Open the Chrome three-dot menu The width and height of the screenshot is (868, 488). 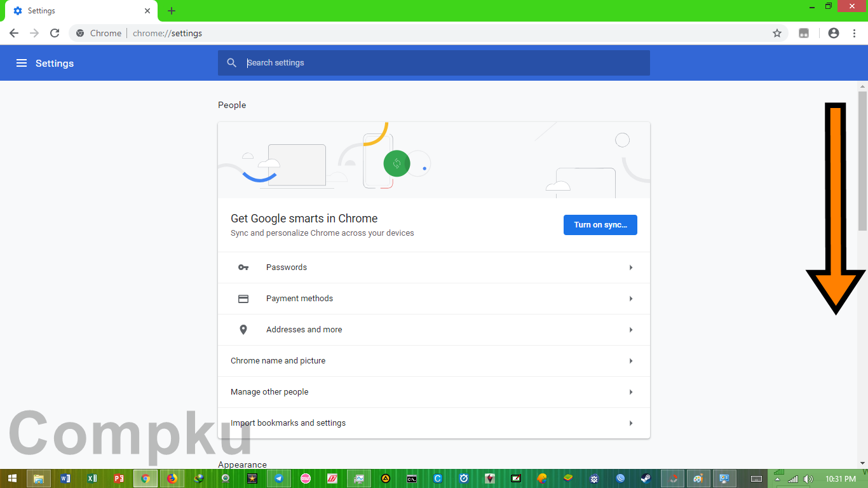tap(853, 33)
